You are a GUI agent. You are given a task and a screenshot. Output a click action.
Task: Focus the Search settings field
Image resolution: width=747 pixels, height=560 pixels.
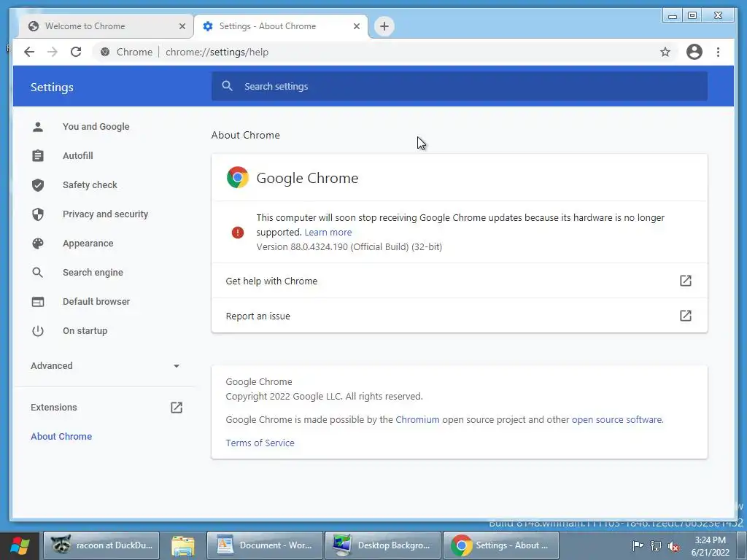460,86
